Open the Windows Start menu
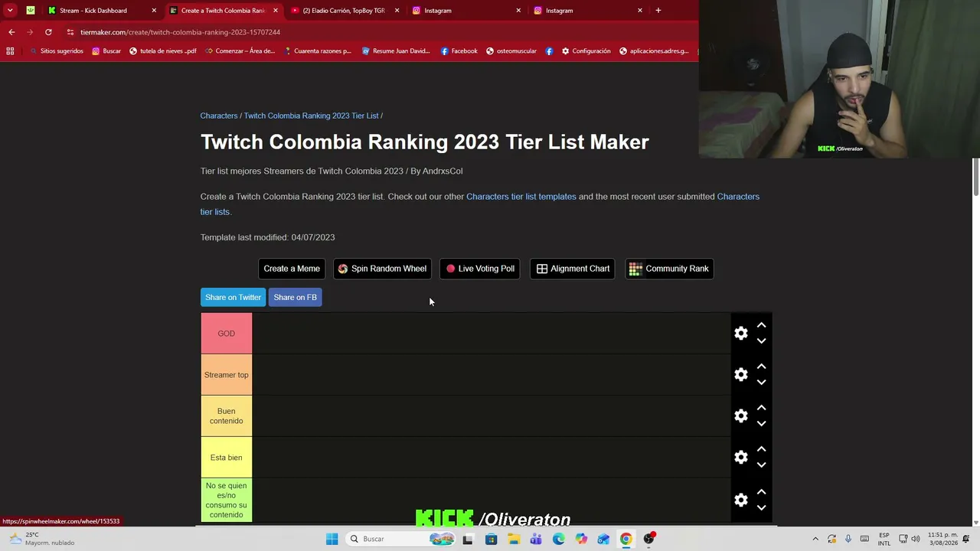980x551 pixels. (x=332, y=539)
